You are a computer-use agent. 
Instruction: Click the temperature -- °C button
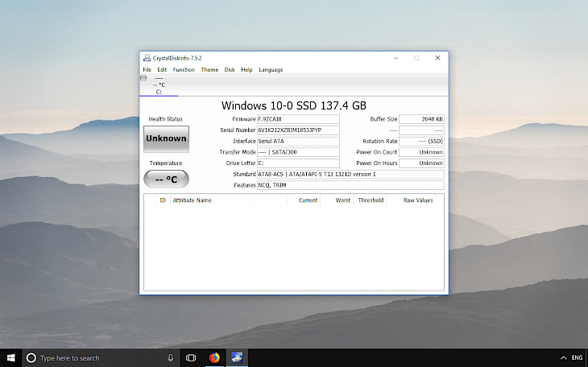[x=166, y=179]
